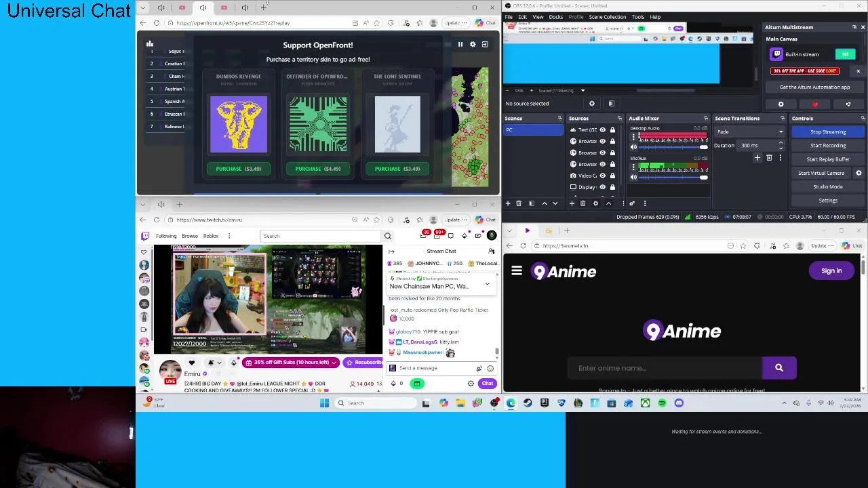
Task: Unlock the Display Capture source lock icon
Action: click(612, 187)
